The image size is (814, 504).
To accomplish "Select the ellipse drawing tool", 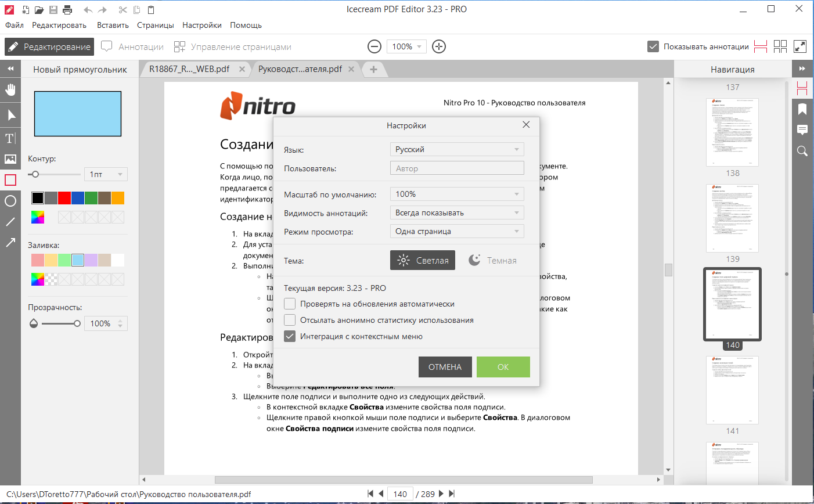I will tap(10, 201).
